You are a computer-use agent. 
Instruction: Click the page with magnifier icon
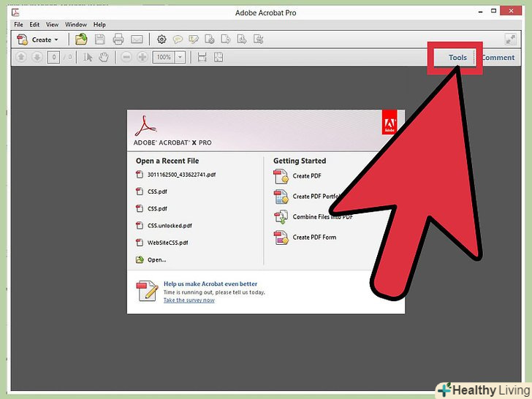click(x=242, y=39)
